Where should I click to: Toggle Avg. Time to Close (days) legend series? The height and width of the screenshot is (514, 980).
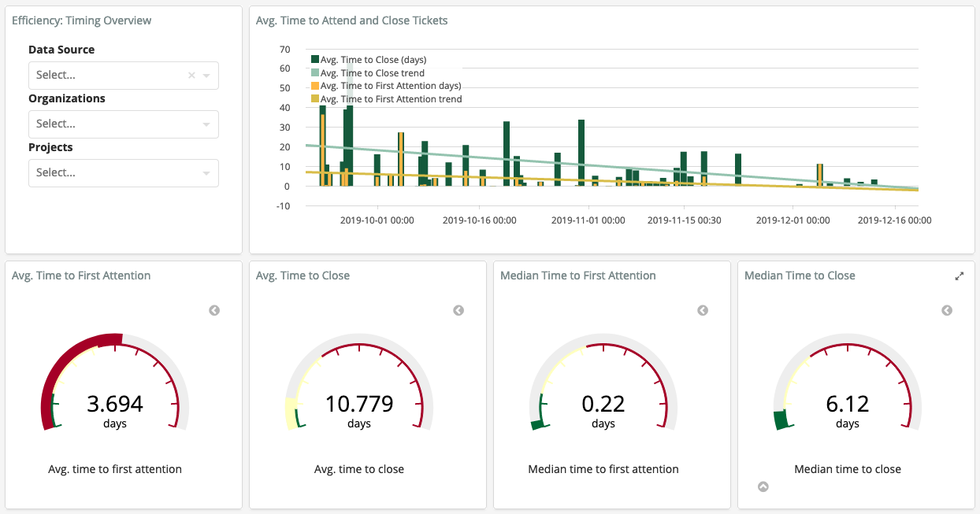click(369, 60)
